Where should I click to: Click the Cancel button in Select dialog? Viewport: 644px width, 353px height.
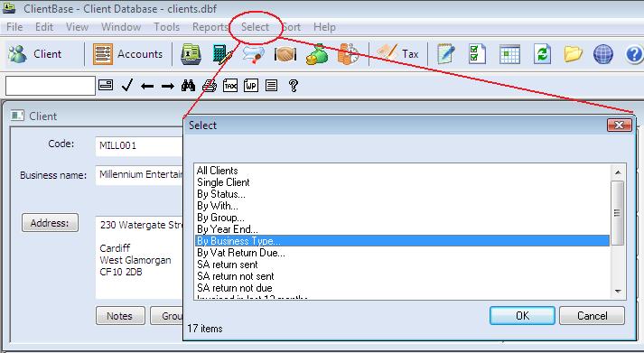click(592, 316)
